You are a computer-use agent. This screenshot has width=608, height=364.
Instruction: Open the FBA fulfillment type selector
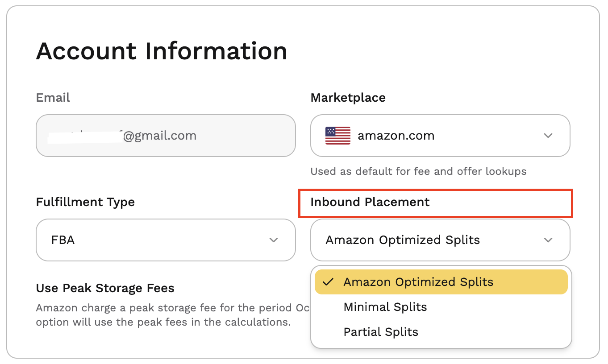coord(166,240)
